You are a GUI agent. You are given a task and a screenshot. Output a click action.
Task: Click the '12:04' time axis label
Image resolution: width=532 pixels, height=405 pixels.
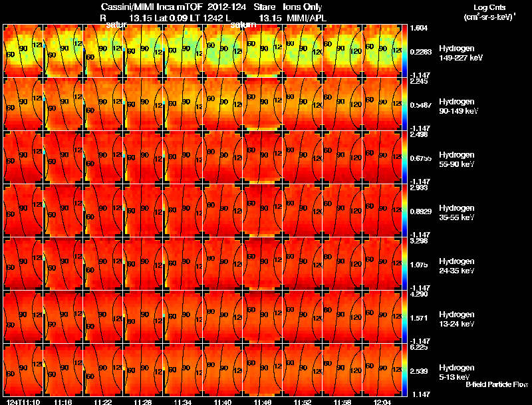tap(382, 402)
